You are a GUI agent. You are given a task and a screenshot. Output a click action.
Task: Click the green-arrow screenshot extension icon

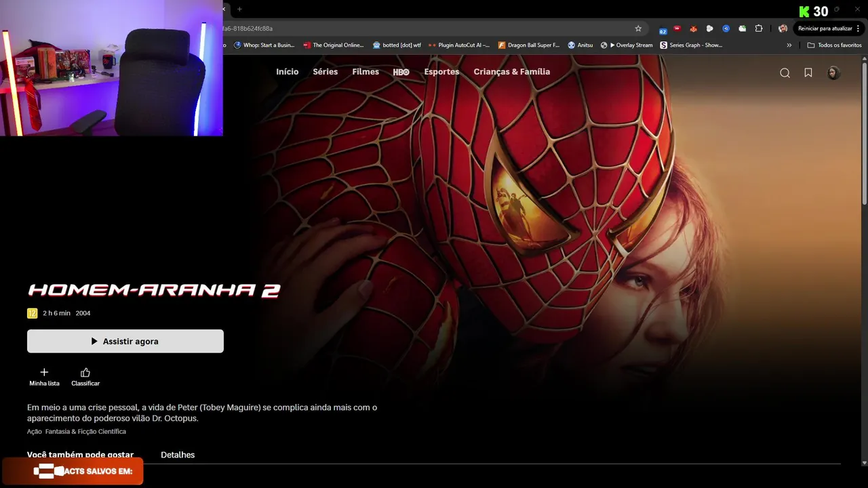pyautogui.click(x=742, y=28)
